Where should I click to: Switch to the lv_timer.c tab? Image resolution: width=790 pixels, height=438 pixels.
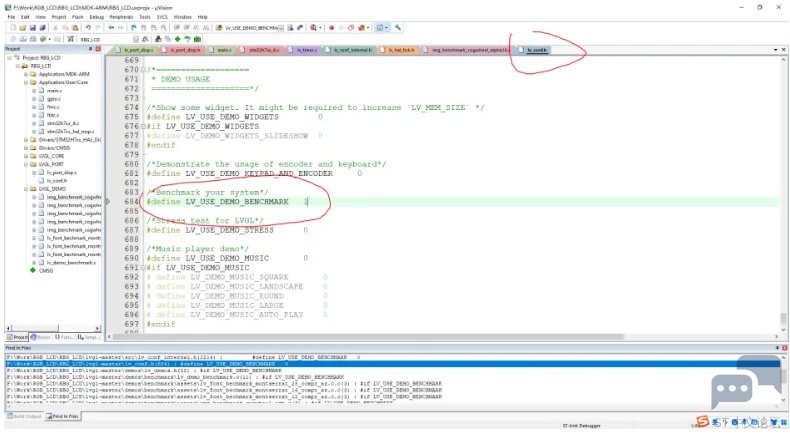point(304,50)
